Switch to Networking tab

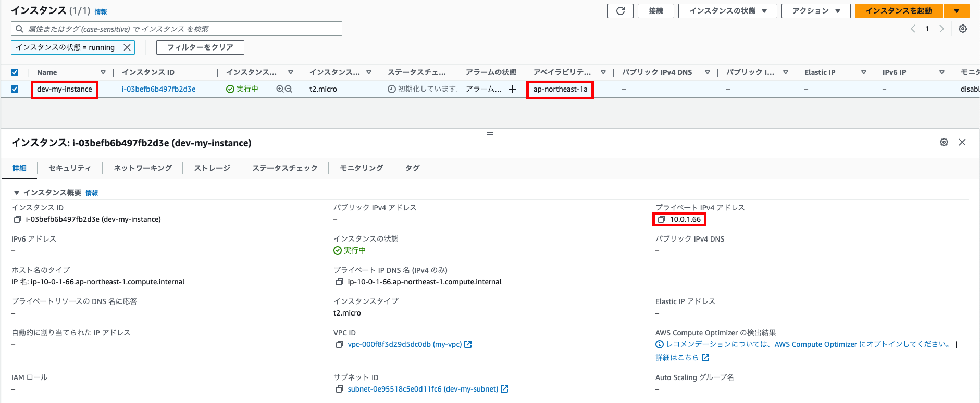[143, 168]
